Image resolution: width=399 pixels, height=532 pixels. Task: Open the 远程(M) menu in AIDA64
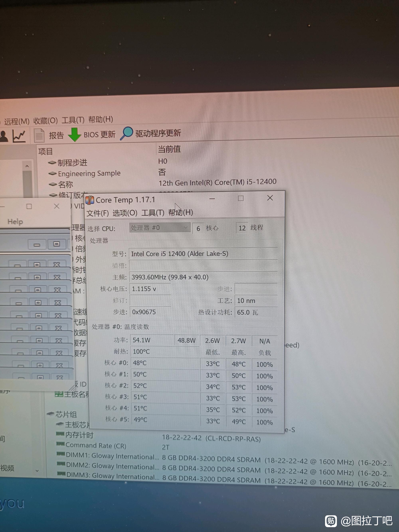point(17,121)
